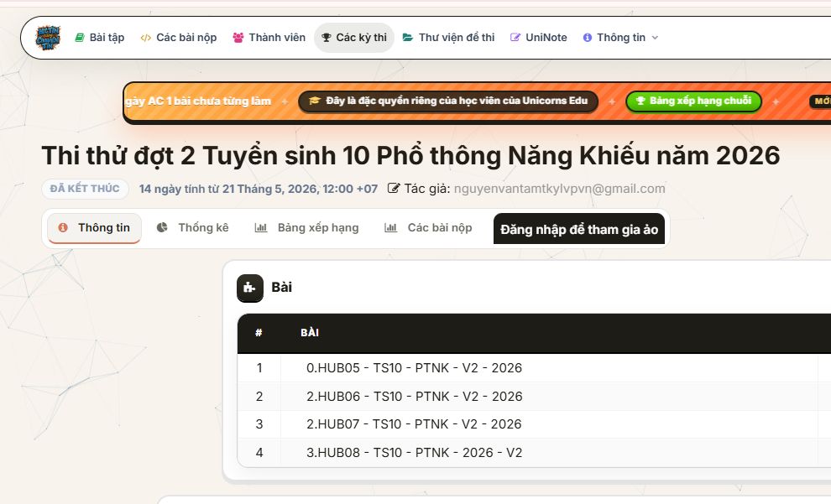Click the pie chart icon on Thống kê tab

click(162, 227)
